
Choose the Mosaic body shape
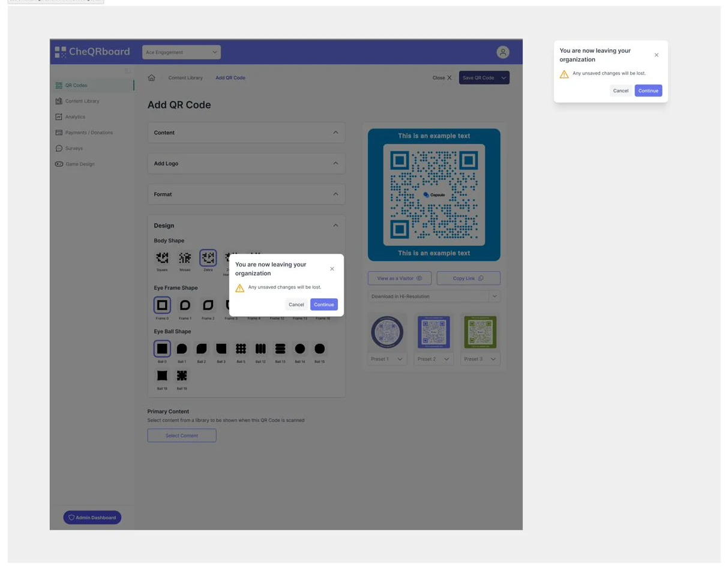click(185, 258)
